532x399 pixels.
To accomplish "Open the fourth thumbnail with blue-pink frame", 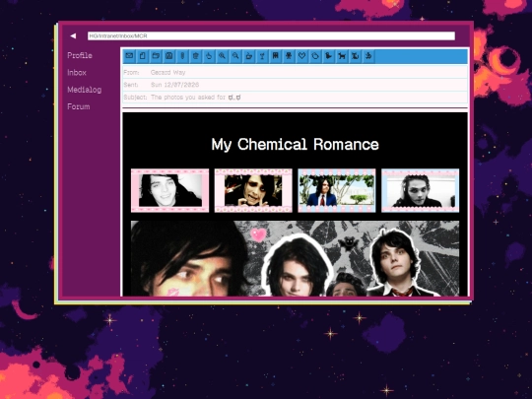I will [420, 190].
